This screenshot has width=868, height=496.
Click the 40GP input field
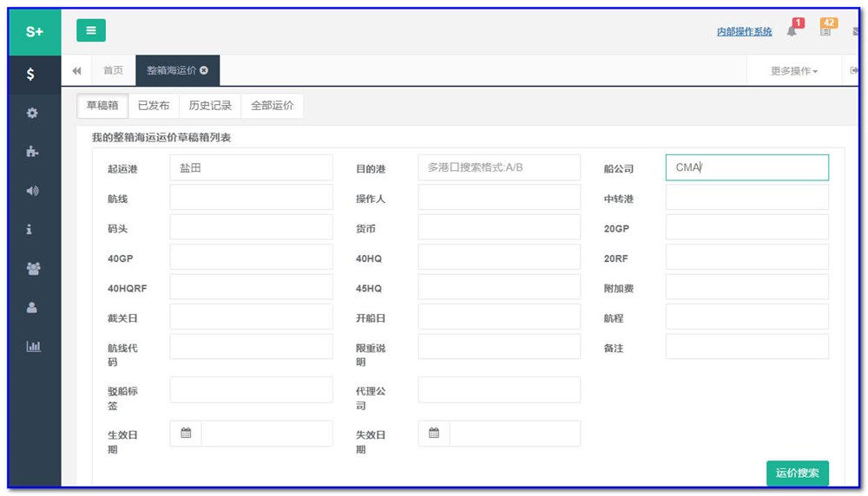point(252,258)
